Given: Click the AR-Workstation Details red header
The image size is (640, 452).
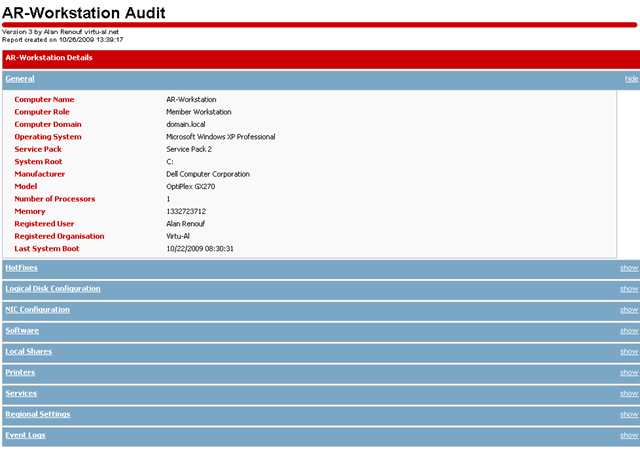Looking at the screenshot, I should coord(321,59).
